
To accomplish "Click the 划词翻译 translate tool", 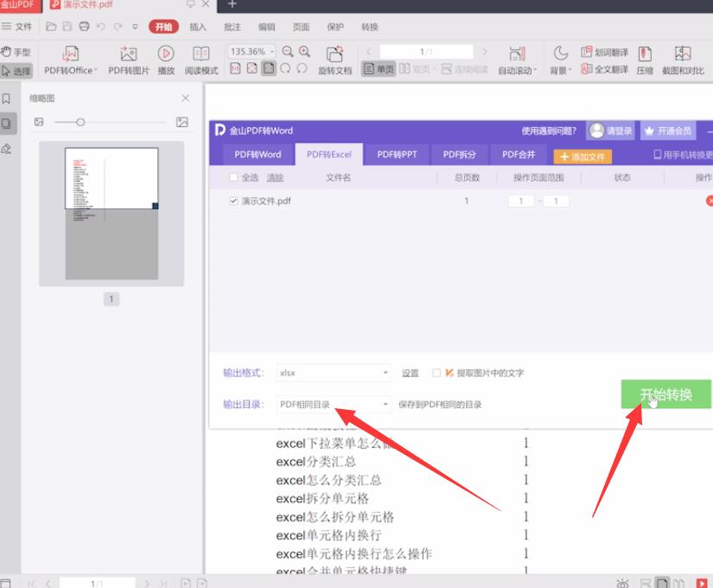I will (604, 52).
